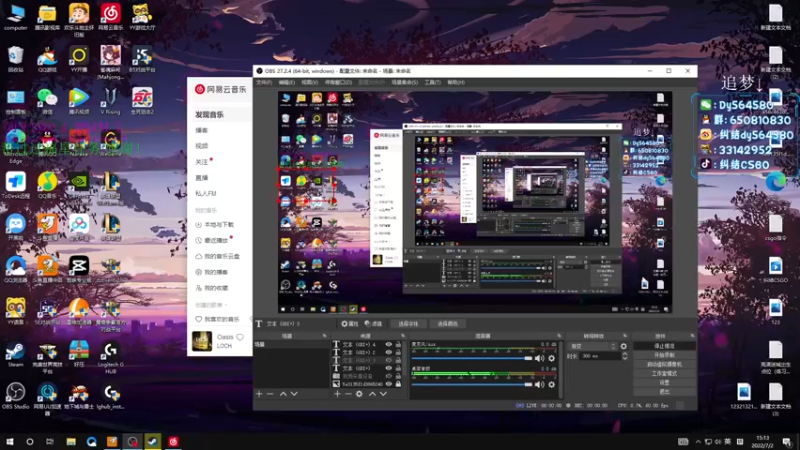Open 工具(T) menu in OBS
The image size is (800, 450).
(432, 82)
